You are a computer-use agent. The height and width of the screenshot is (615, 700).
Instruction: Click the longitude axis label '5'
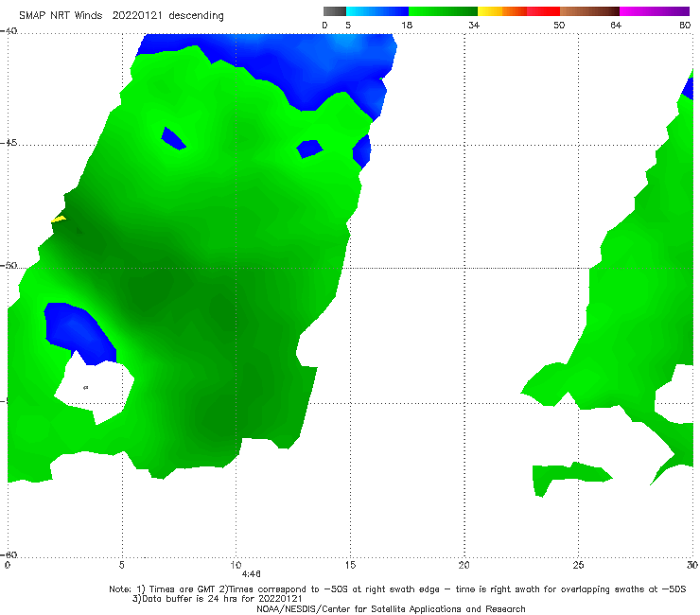[121, 565]
